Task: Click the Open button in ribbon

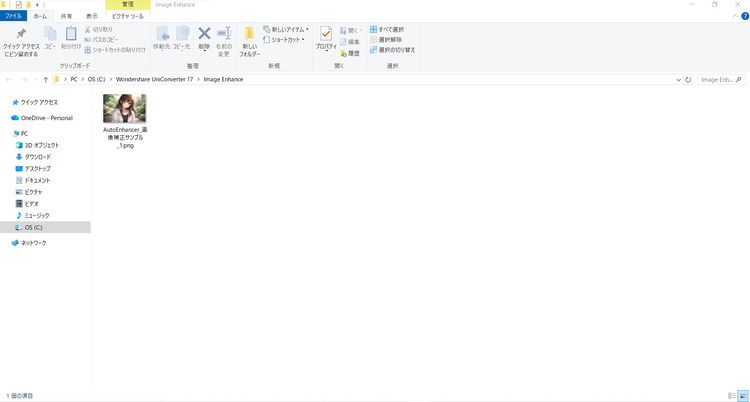Action: [x=351, y=30]
